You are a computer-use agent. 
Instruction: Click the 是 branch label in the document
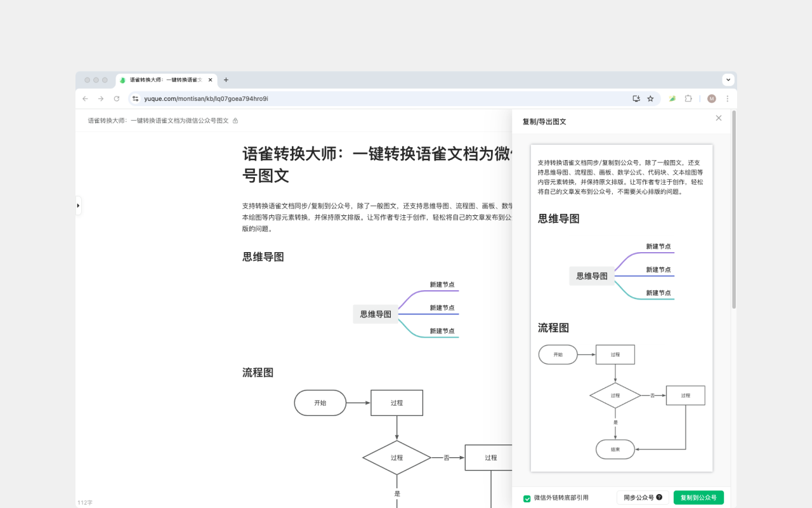pyautogui.click(x=397, y=493)
